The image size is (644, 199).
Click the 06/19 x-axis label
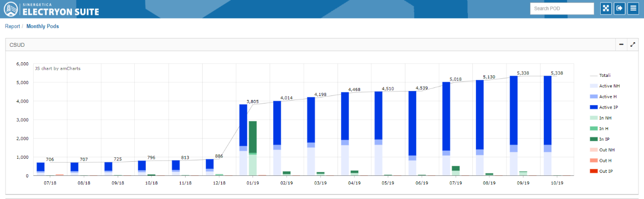(x=422, y=183)
